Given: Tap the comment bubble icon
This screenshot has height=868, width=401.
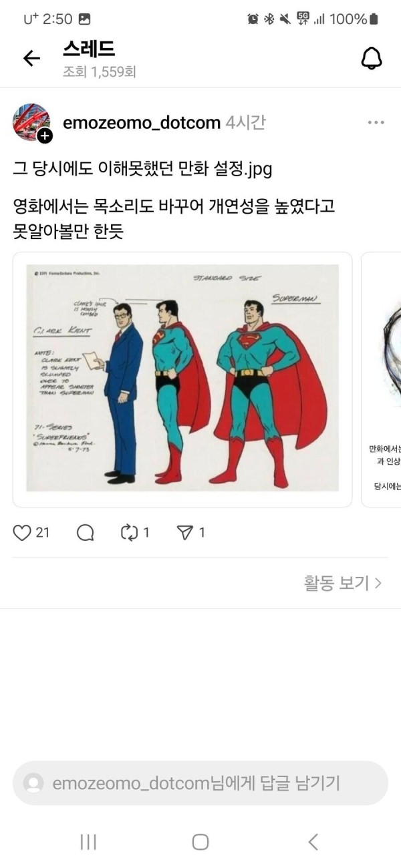Looking at the screenshot, I should (85, 532).
